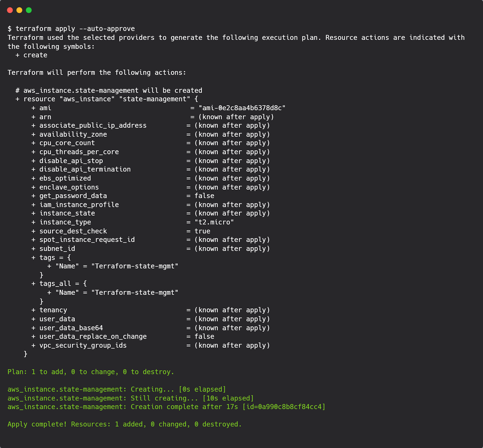Click 'subnet_id' attribute
This screenshot has height=448, width=483.
[57, 249]
